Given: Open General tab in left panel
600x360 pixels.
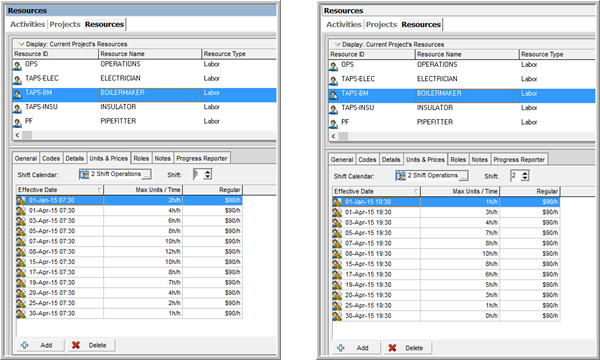Looking at the screenshot, I should click(x=26, y=158).
